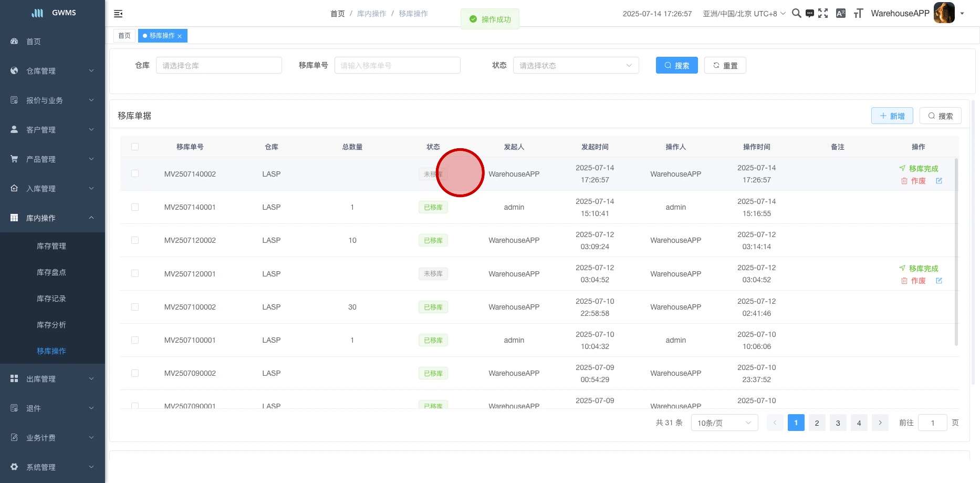Select the checkbox for MV2507120002
This screenshot has width=980, height=483.
[x=135, y=240]
